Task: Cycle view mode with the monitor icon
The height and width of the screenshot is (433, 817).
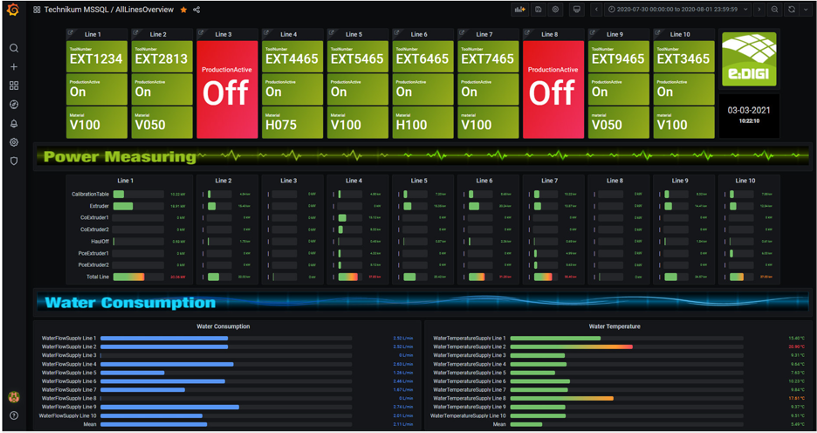Action: pyautogui.click(x=576, y=10)
